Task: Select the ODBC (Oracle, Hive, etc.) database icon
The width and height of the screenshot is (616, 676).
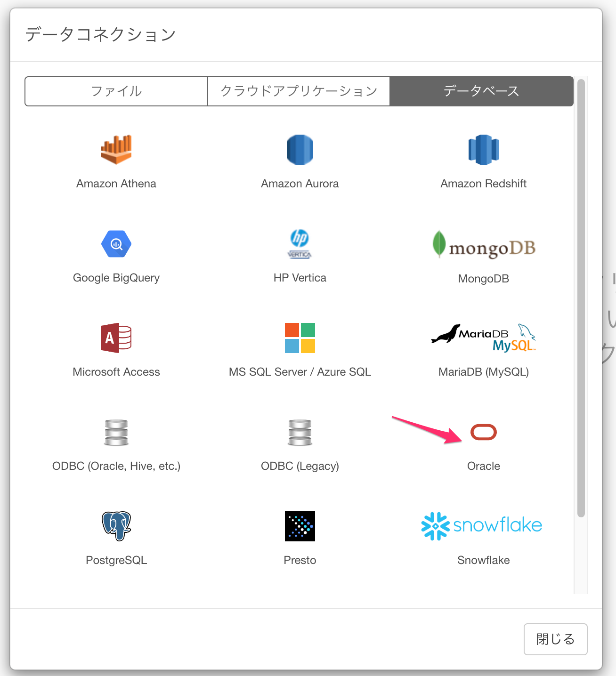Action: click(116, 432)
